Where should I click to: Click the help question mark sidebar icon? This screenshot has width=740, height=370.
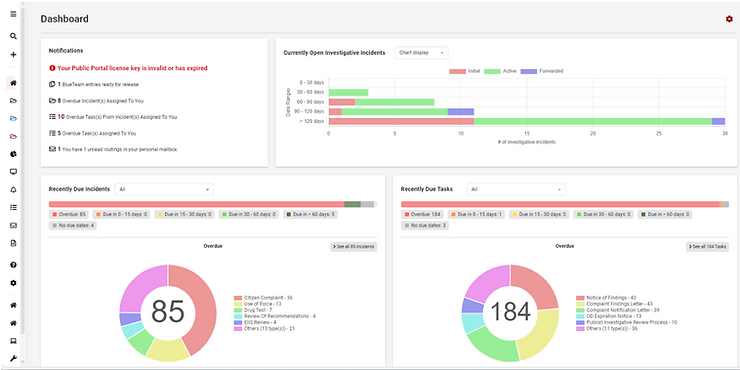tap(13, 265)
